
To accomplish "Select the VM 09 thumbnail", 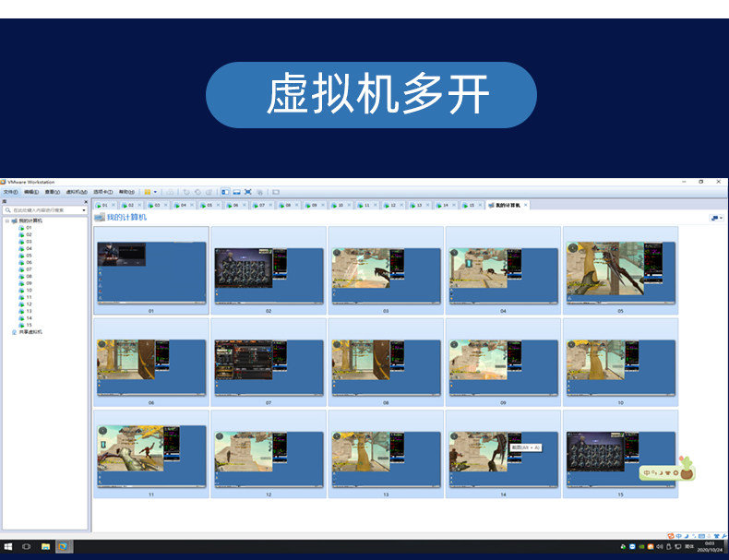I will point(503,363).
